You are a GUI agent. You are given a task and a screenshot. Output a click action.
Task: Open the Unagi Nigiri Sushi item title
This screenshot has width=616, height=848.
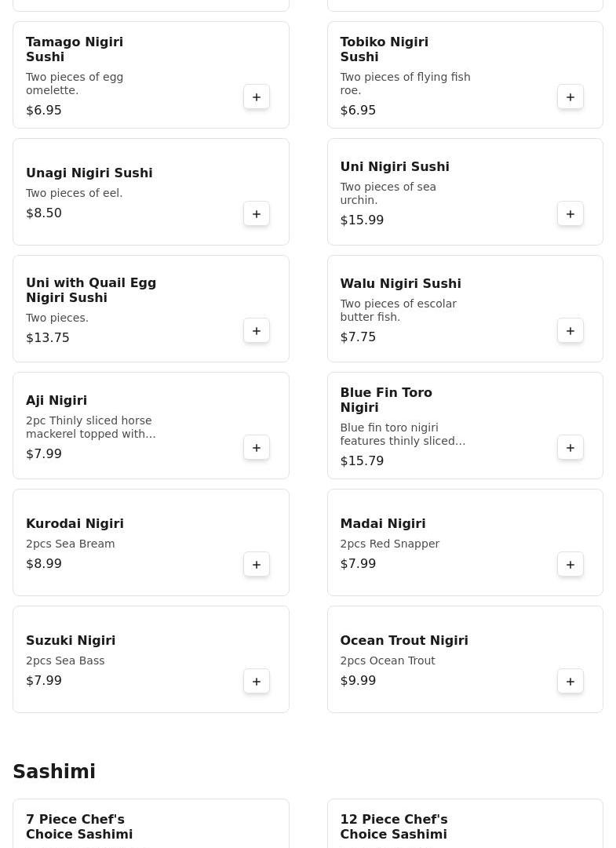89,173
